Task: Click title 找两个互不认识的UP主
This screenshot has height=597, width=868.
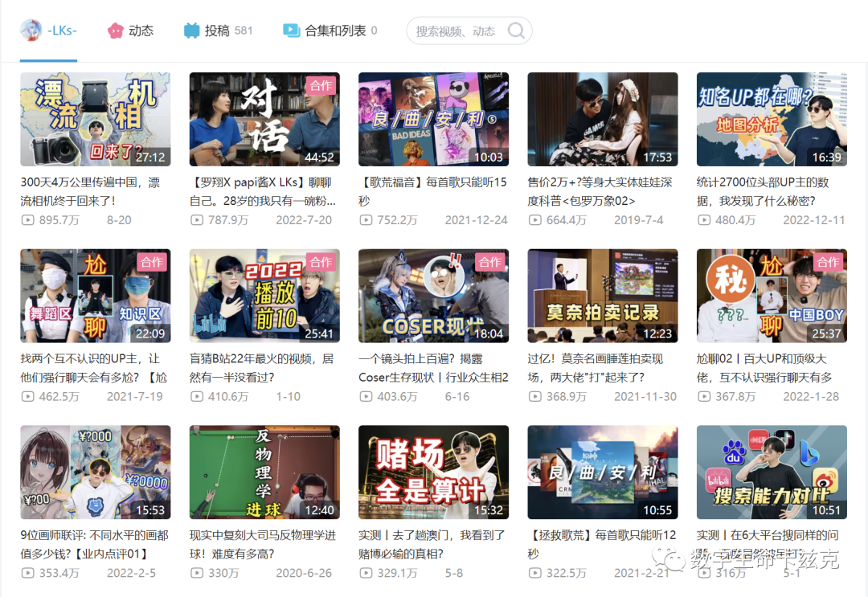Action: click(94, 368)
